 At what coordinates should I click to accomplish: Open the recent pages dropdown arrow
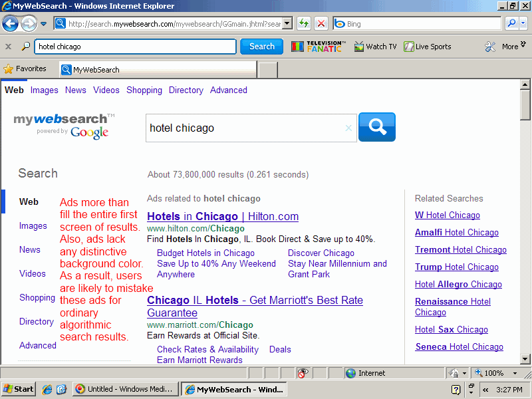[x=43, y=24]
